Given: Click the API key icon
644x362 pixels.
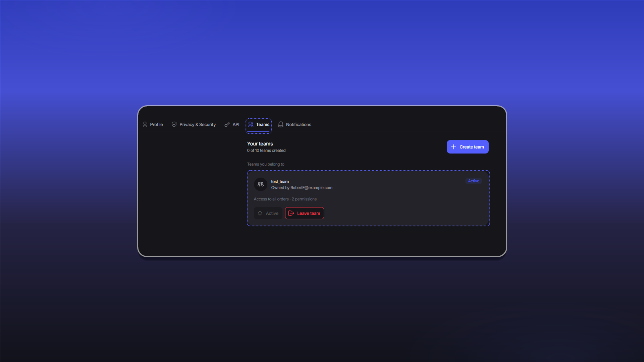Looking at the screenshot, I should click(x=227, y=124).
